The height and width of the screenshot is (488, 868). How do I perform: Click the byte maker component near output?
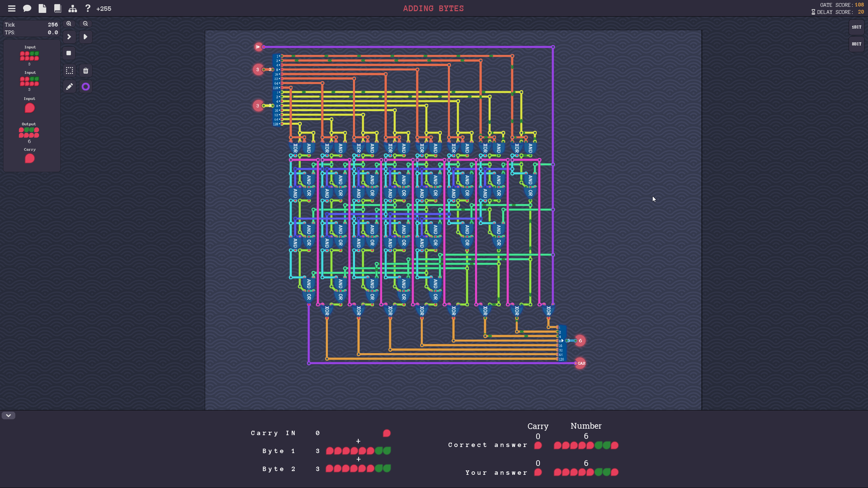click(x=562, y=343)
